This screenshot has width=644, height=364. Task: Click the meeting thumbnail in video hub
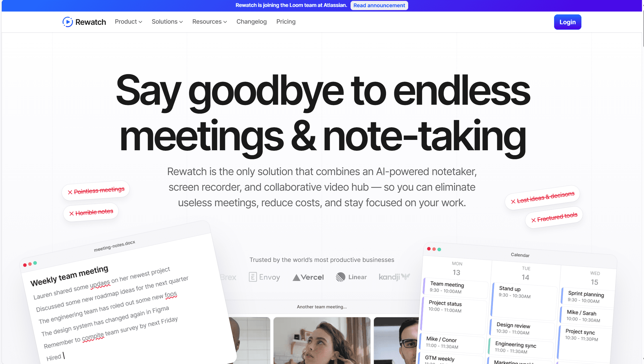321,341
